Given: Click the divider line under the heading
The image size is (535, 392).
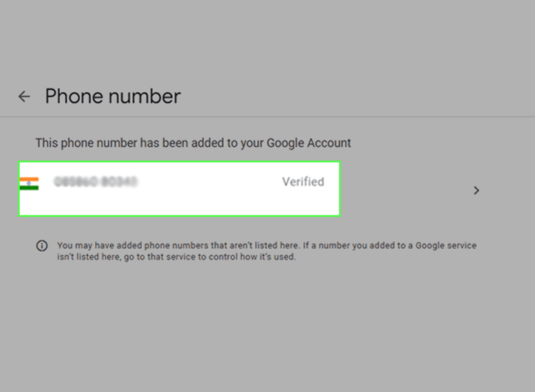Looking at the screenshot, I should [267, 116].
